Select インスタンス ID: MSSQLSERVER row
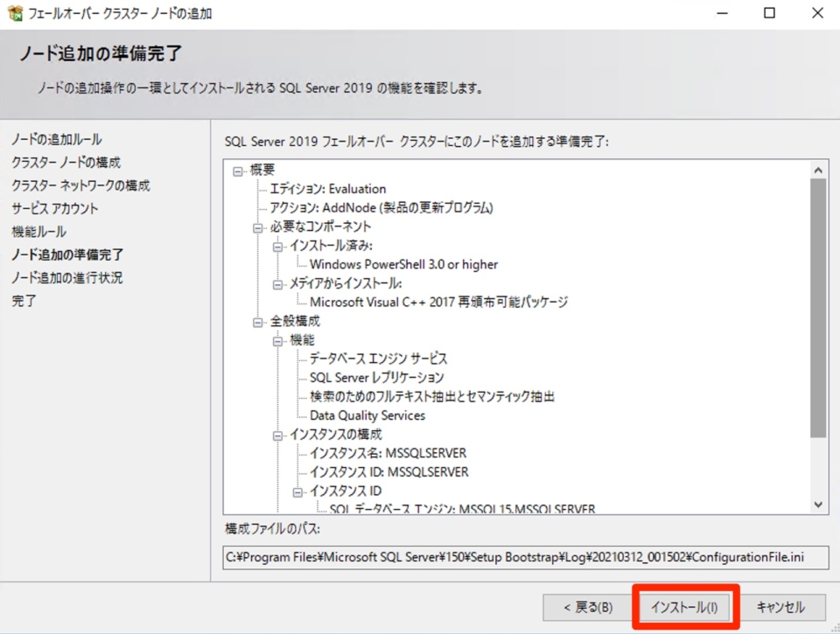The image size is (840, 634). [x=388, y=472]
